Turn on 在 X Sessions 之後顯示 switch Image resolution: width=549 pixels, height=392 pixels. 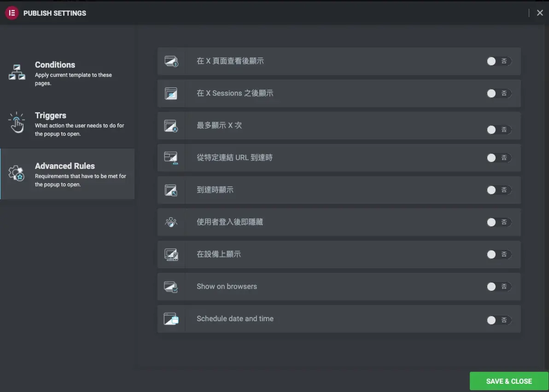499,93
